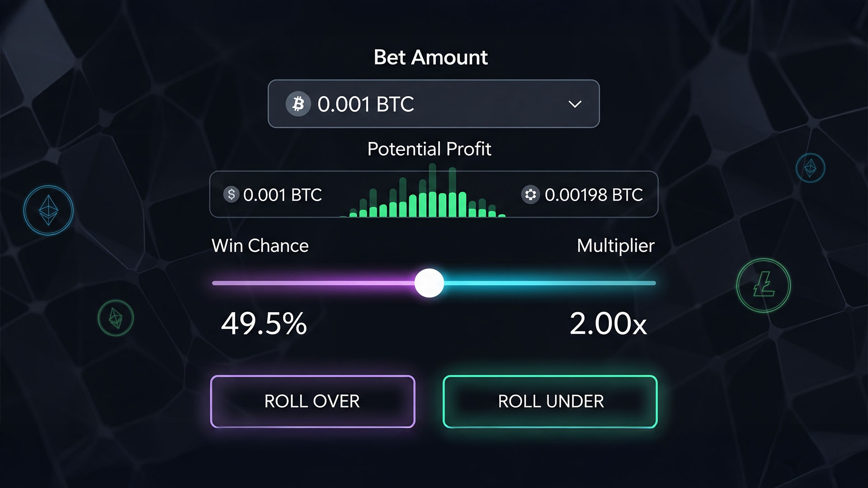Expand the Bet Amount dropdown chevron
This screenshot has height=488, width=868.
[x=575, y=104]
